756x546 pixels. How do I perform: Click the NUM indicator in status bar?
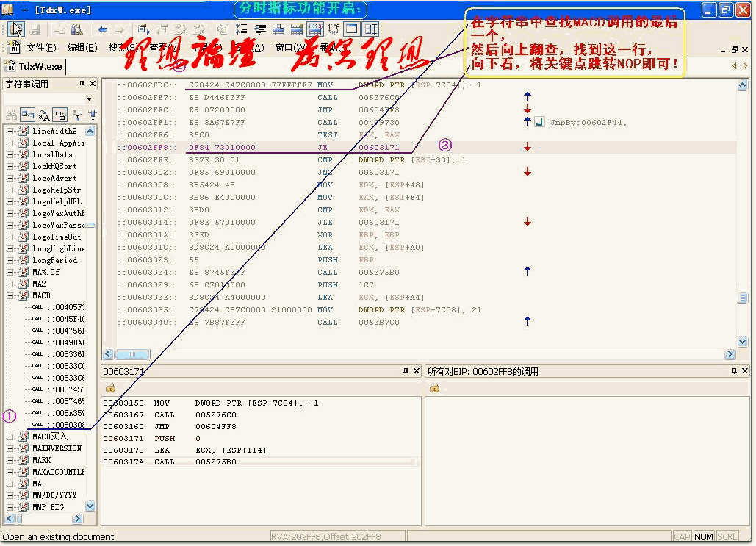point(703,536)
